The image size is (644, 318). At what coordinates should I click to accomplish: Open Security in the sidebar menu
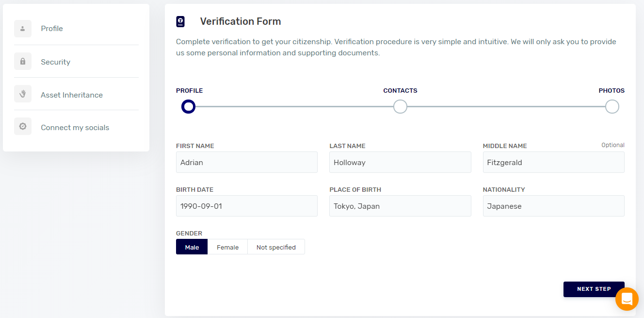pyautogui.click(x=55, y=62)
